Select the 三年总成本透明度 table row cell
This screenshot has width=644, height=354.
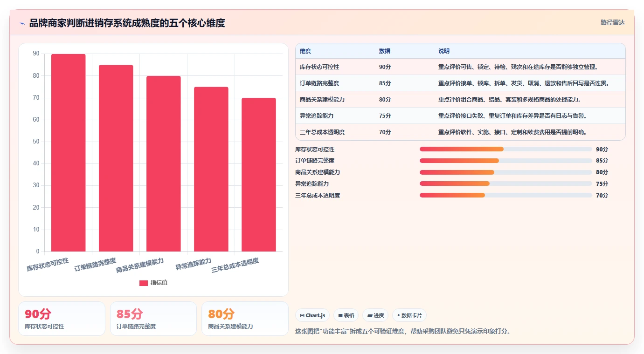click(x=322, y=132)
